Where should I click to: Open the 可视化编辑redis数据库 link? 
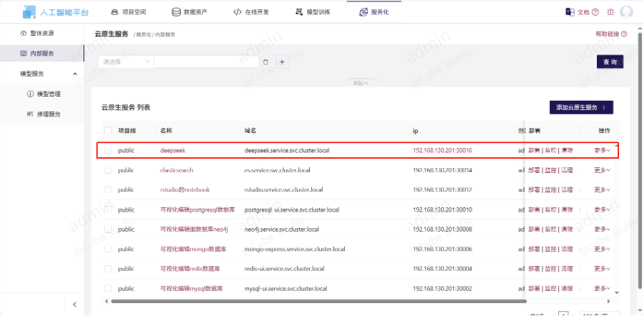[190, 269]
